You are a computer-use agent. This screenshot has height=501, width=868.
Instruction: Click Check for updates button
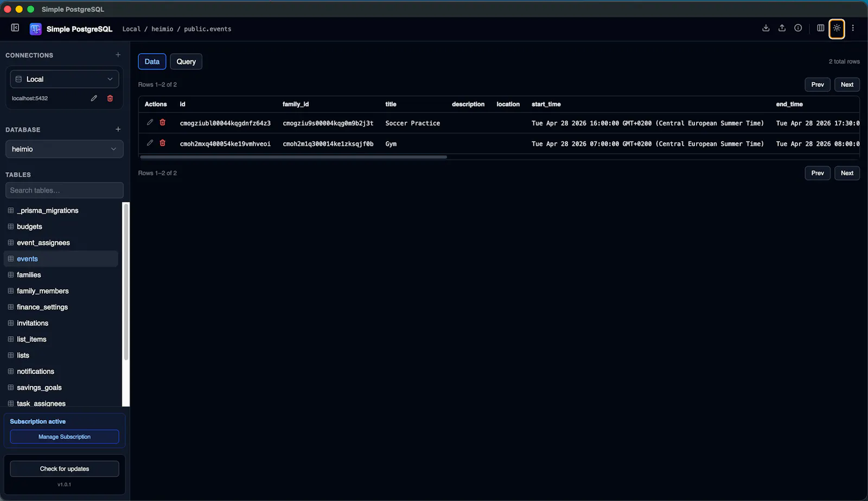[x=65, y=469]
